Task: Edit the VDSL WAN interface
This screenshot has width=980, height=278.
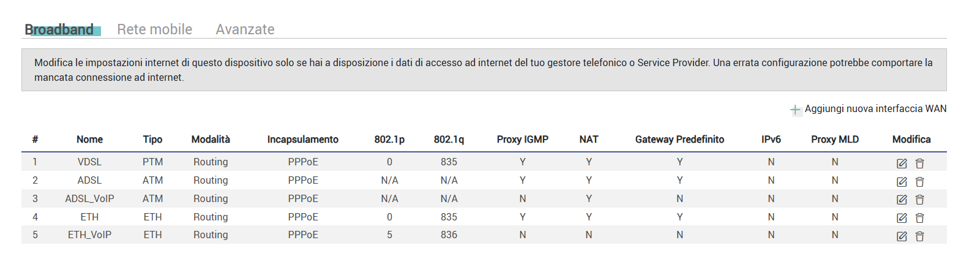Action: [x=902, y=163]
